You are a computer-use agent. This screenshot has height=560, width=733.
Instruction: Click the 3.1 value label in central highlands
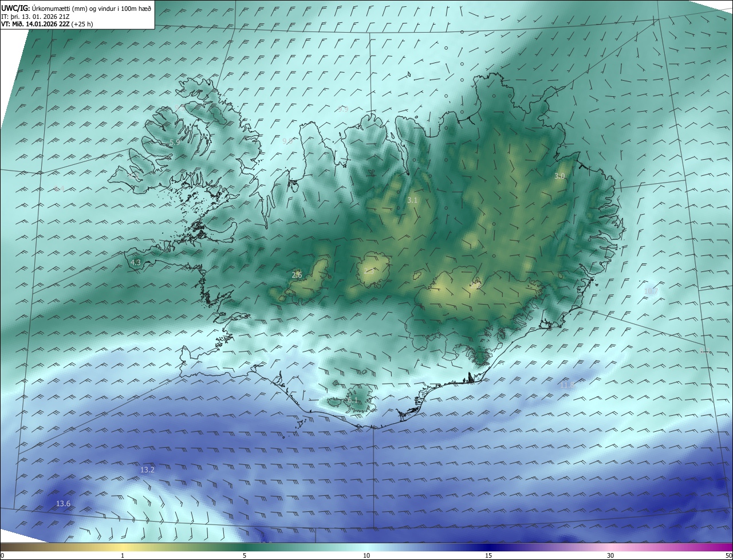pyautogui.click(x=412, y=200)
